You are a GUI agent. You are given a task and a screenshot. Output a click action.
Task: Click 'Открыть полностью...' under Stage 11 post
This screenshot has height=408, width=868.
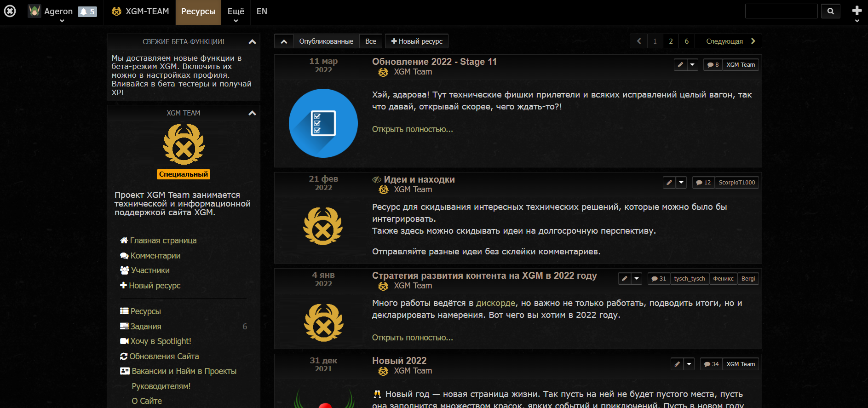(x=413, y=129)
